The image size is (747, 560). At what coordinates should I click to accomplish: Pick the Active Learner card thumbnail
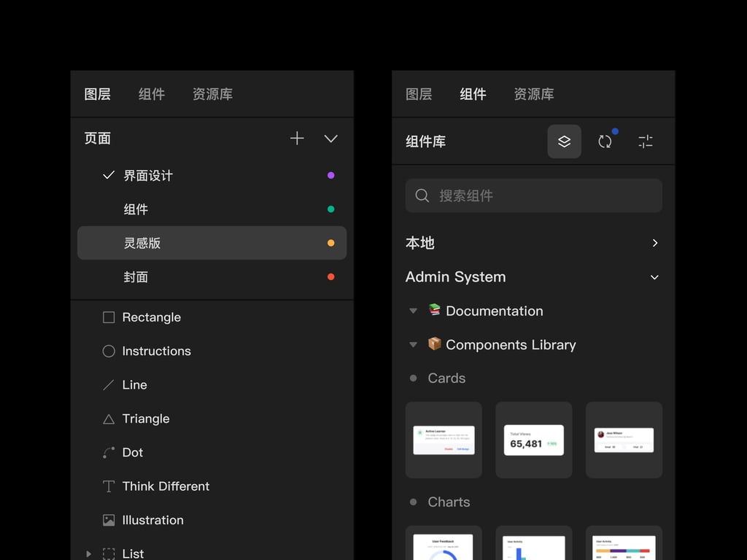[444, 440]
